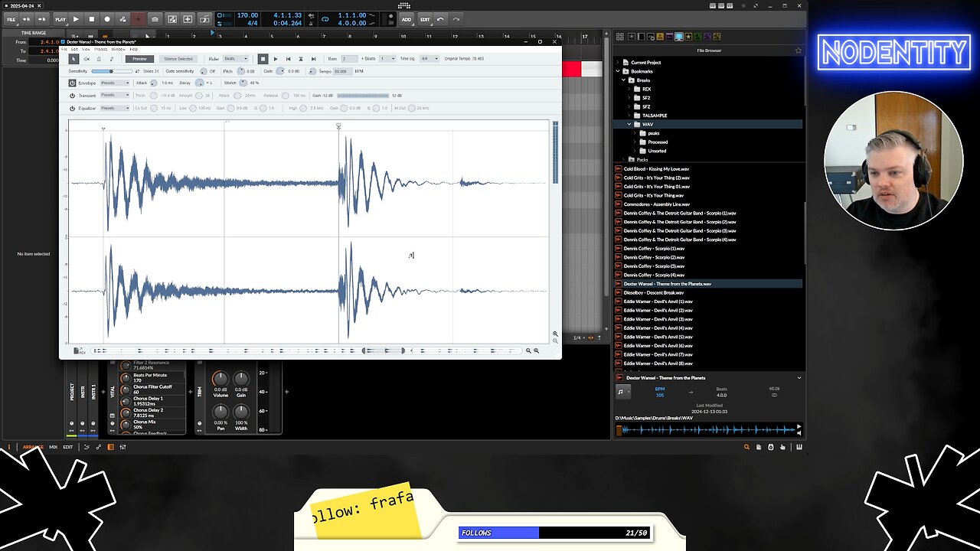Arm global record in Bitwig transport
This screenshot has width=980, height=551.
pyautogui.click(x=107, y=19)
